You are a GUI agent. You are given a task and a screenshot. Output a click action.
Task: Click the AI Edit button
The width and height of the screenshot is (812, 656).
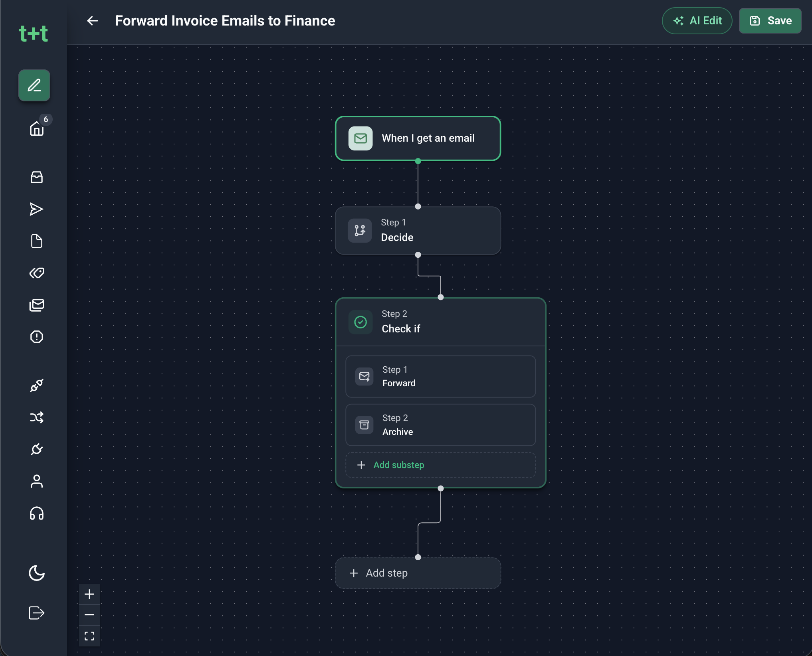point(697,21)
